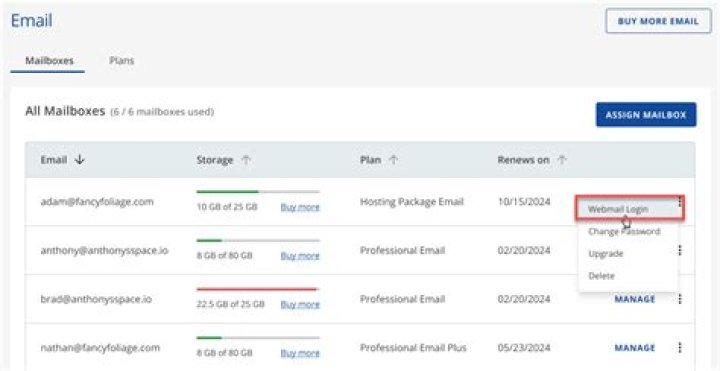Click Buy more for adam@fancyfoliage.com storage
The height and width of the screenshot is (371, 720).
click(300, 207)
